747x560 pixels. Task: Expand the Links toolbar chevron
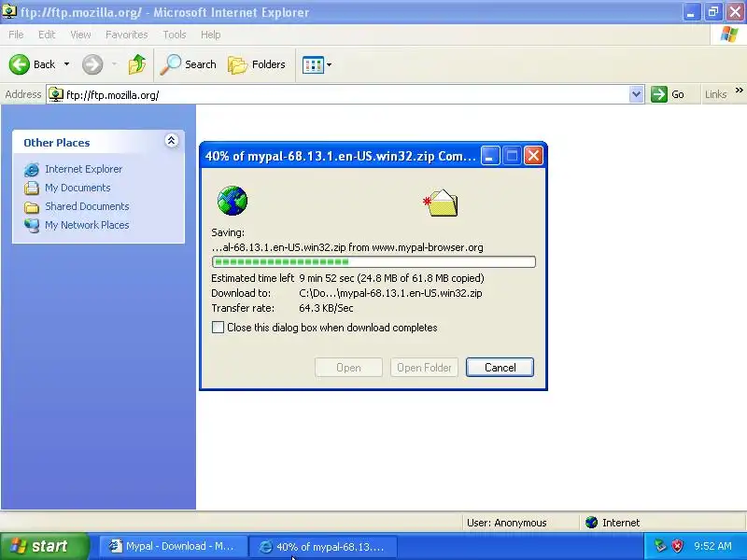click(739, 90)
